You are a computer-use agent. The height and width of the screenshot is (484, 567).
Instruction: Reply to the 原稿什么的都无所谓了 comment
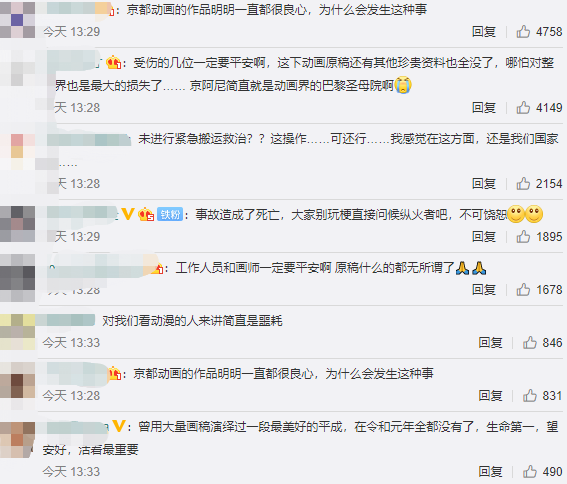tap(483, 289)
